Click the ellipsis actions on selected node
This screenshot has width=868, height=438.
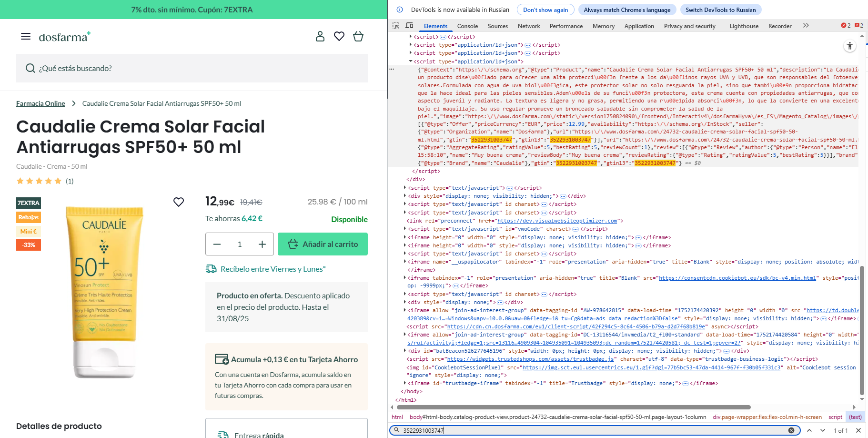tap(392, 69)
